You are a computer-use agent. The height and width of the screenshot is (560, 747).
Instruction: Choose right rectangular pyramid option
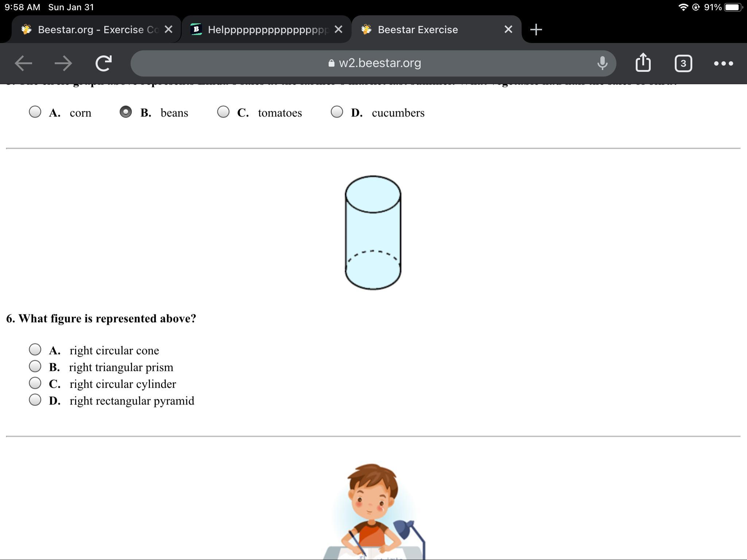pos(35,400)
